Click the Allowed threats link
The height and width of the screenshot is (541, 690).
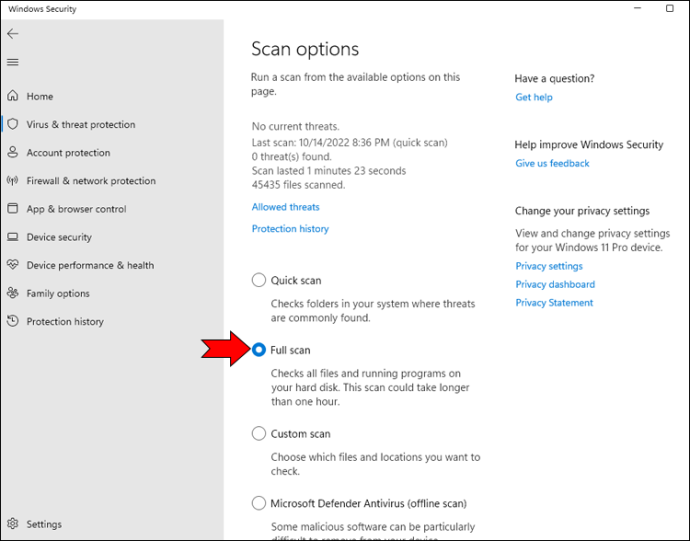(286, 207)
